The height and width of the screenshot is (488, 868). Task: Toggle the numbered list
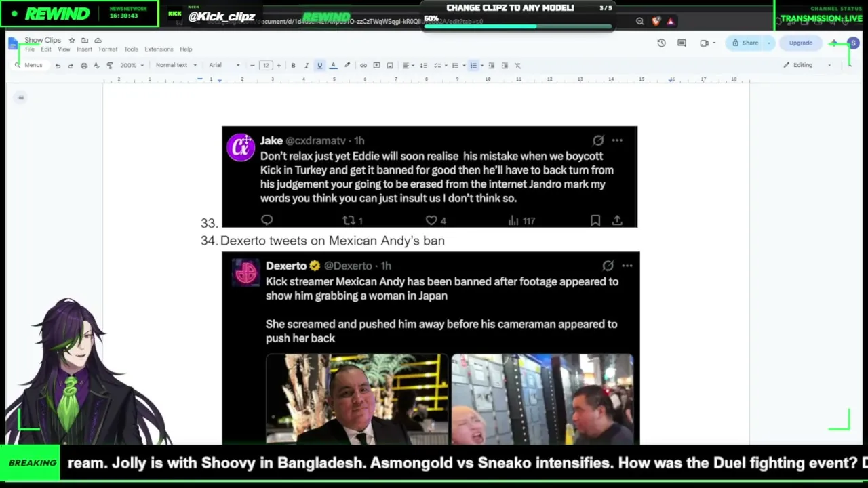click(473, 66)
